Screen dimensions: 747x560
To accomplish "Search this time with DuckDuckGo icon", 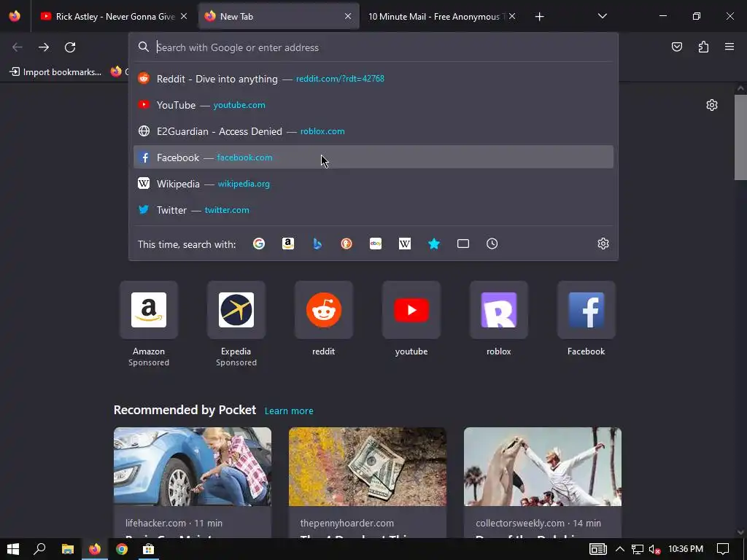I will 347,244.
